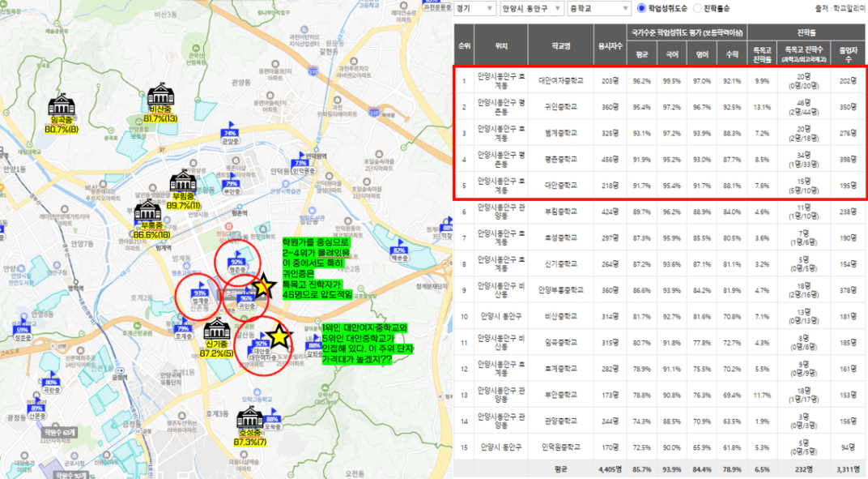868x479 pixels.
Task: Click school name 임곡중학교 in table
Action: click(561, 343)
